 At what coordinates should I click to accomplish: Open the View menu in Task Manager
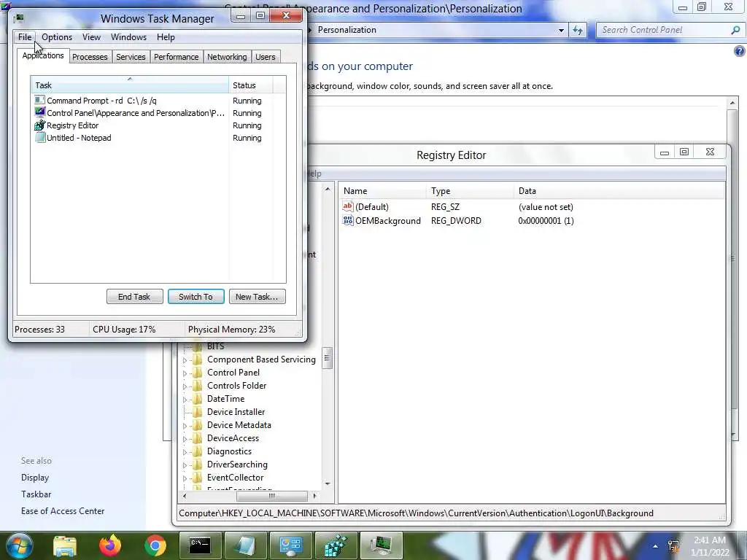point(91,37)
